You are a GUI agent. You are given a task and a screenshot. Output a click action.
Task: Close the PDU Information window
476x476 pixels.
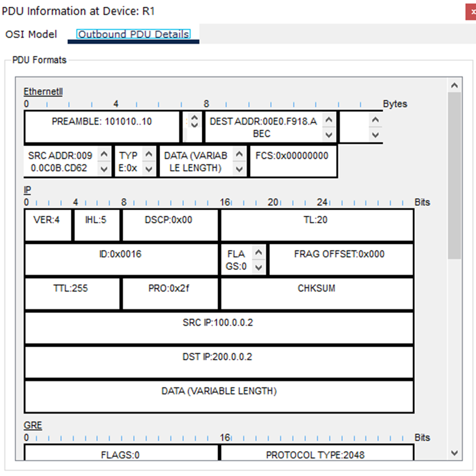tap(470, 11)
